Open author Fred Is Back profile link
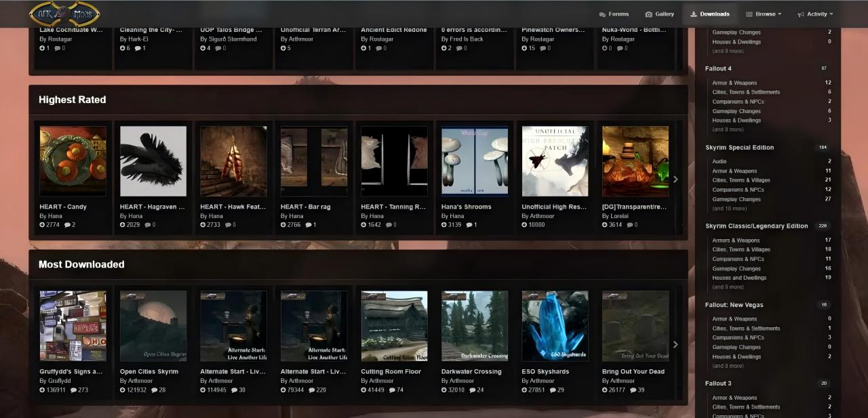 (x=466, y=39)
